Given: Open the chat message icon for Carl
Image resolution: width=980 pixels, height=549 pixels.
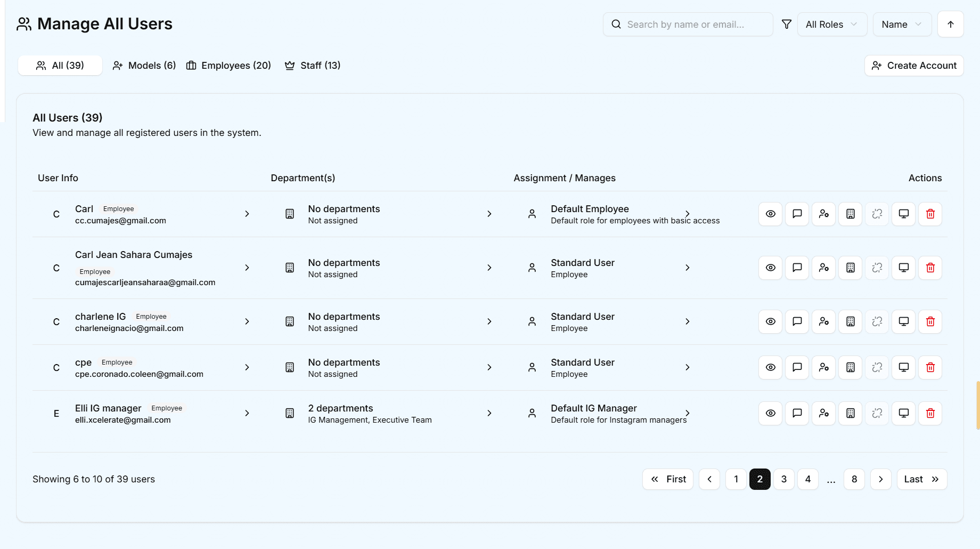Looking at the screenshot, I should (797, 214).
